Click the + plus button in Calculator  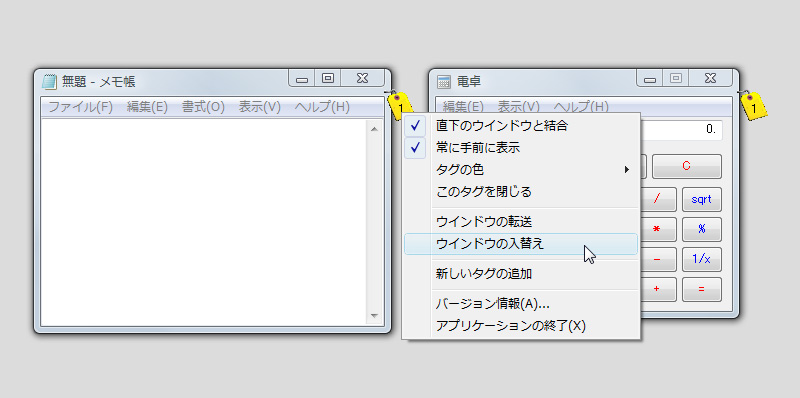tap(658, 289)
